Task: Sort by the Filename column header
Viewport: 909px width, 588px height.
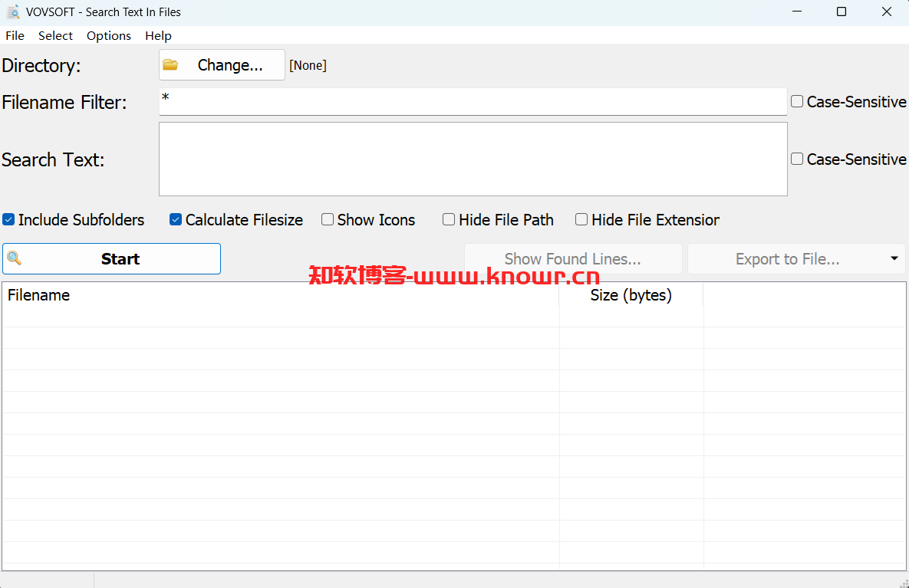Action: (x=281, y=295)
